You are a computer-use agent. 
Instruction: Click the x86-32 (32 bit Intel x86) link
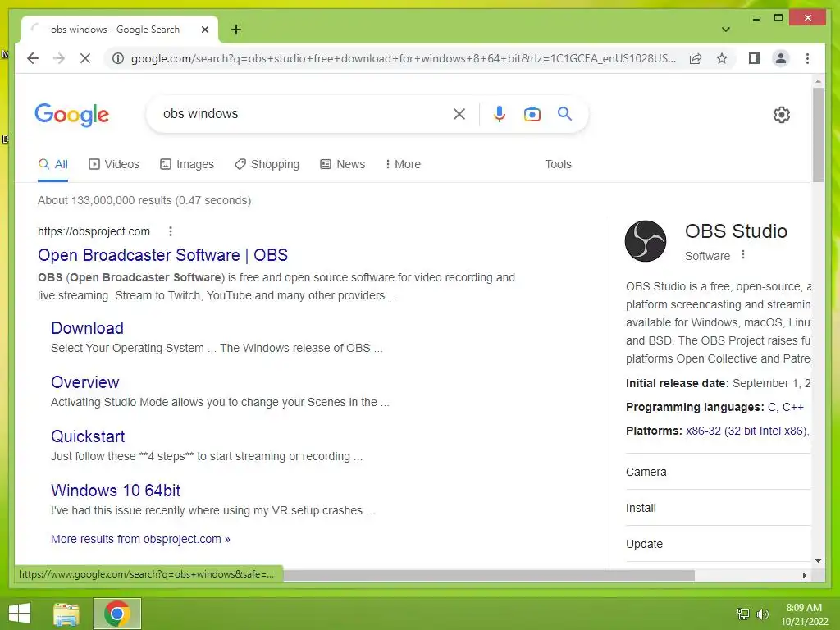(747, 431)
